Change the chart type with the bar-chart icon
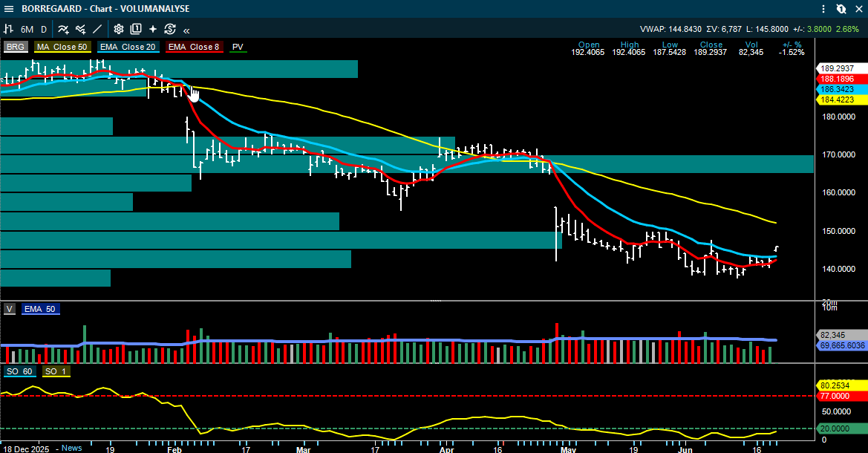This screenshot has width=868, height=453. 9,30
